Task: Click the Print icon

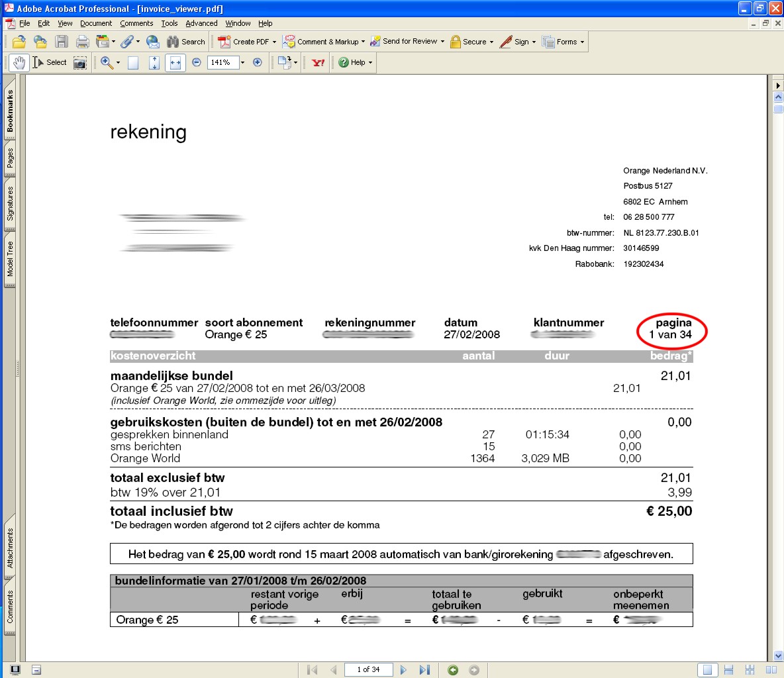Action: point(82,42)
